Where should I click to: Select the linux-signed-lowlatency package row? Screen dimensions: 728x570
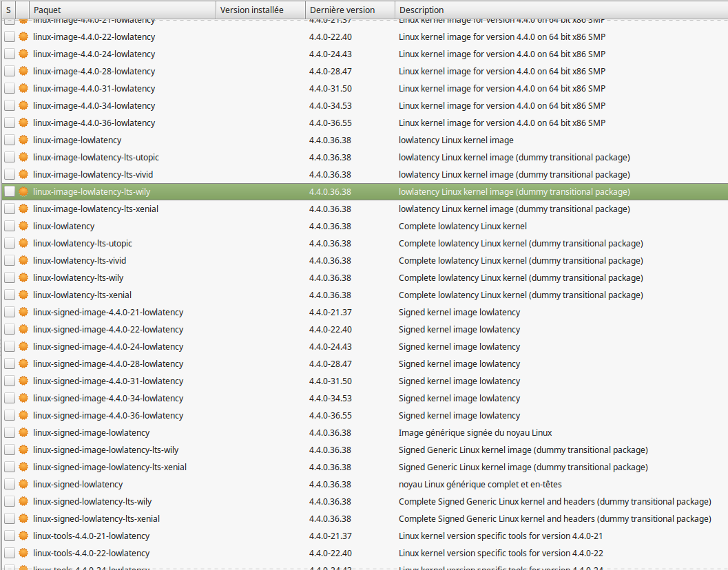click(365, 484)
